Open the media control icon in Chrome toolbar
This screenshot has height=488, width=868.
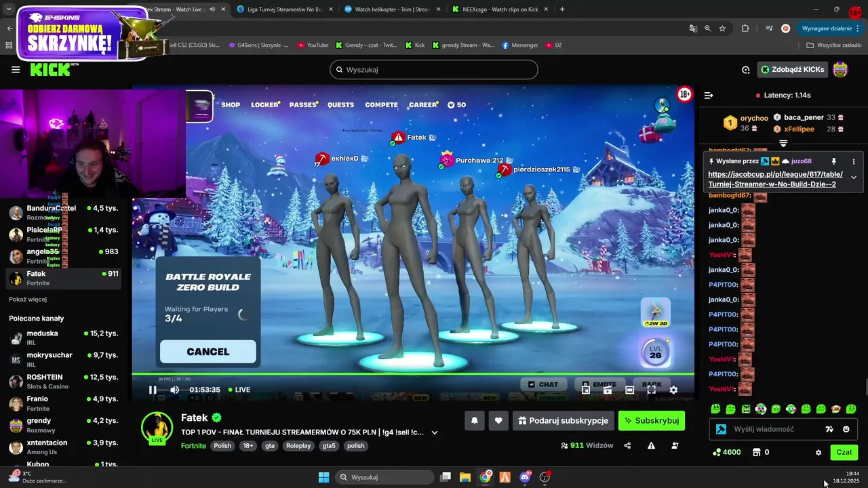(x=769, y=28)
